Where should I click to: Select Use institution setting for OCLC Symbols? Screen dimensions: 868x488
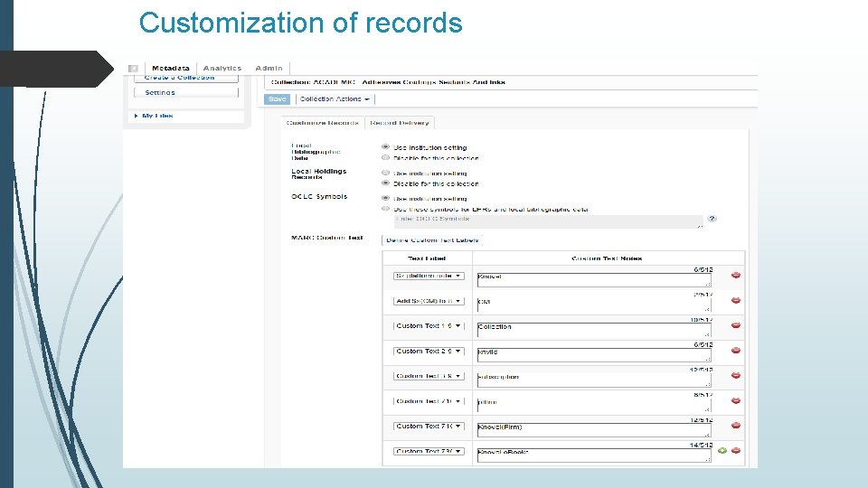click(386, 198)
